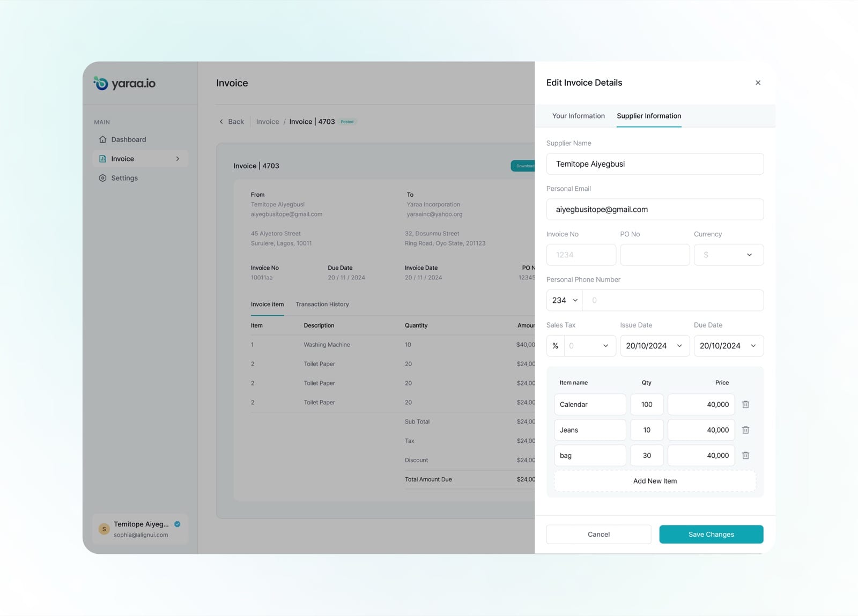Image resolution: width=858 pixels, height=616 pixels.
Task: Select Invoice in the sidebar
Action: point(140,159)
